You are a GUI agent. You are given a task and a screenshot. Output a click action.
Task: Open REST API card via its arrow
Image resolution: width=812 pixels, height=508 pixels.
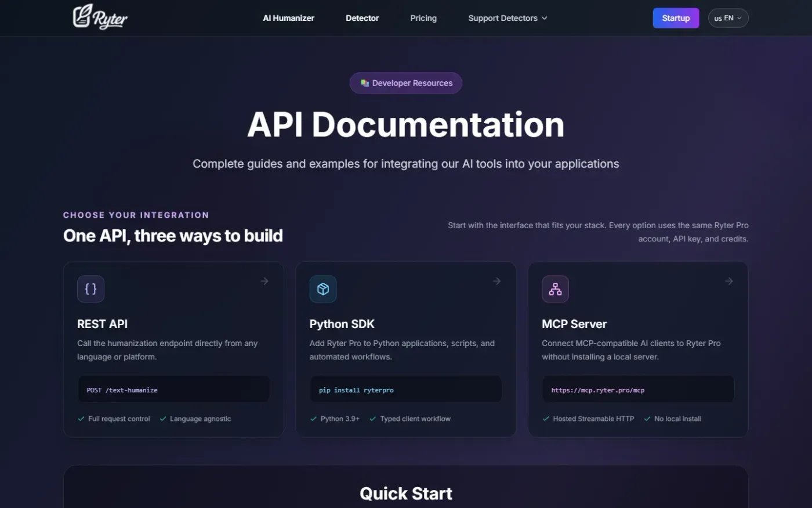pyautogui.click(x=264, y=281)
